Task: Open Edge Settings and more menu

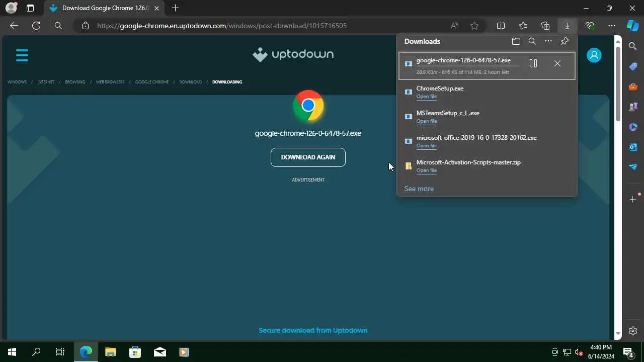Action: click(x=612, y=26)
